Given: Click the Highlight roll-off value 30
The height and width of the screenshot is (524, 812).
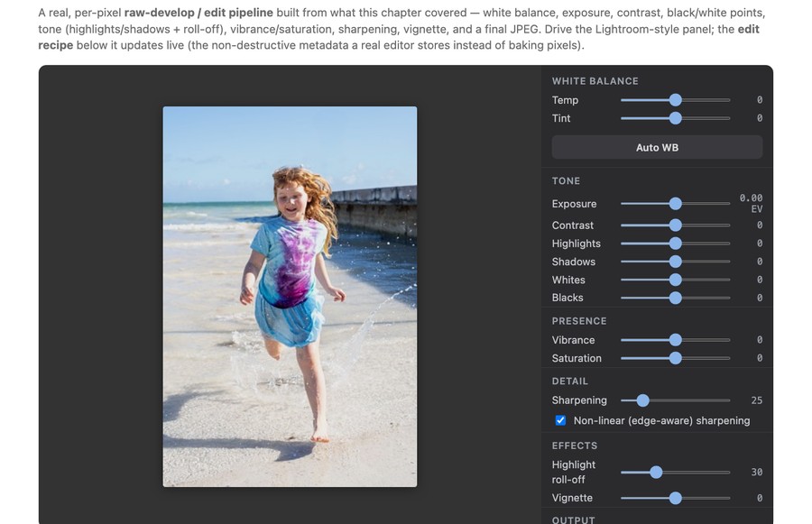Looking at the screenshot, I should pos(757,473).
